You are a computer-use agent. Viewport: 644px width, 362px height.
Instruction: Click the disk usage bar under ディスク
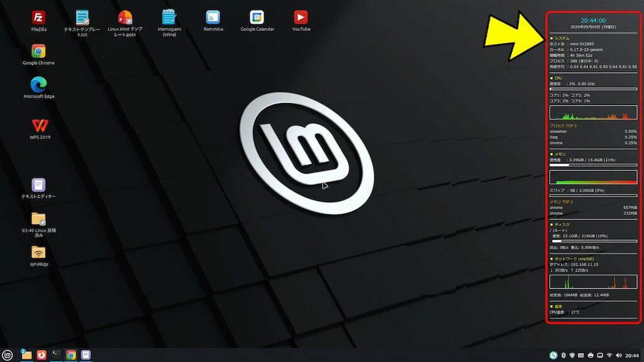point(595,241)
